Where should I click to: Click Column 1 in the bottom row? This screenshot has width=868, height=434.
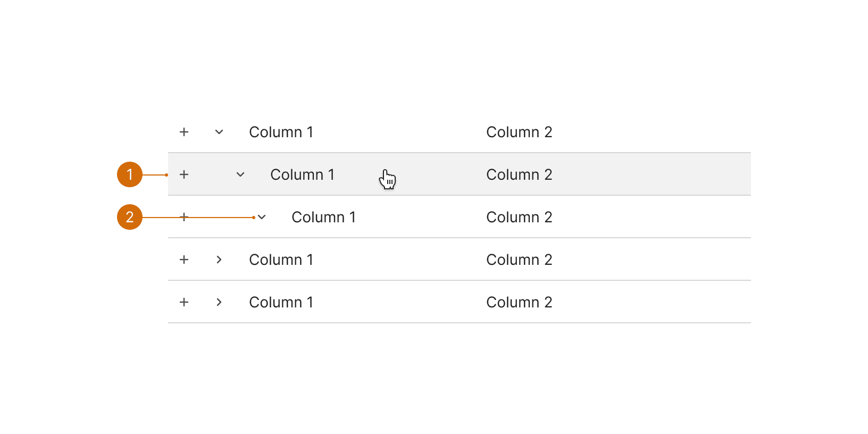pos(281,302)
